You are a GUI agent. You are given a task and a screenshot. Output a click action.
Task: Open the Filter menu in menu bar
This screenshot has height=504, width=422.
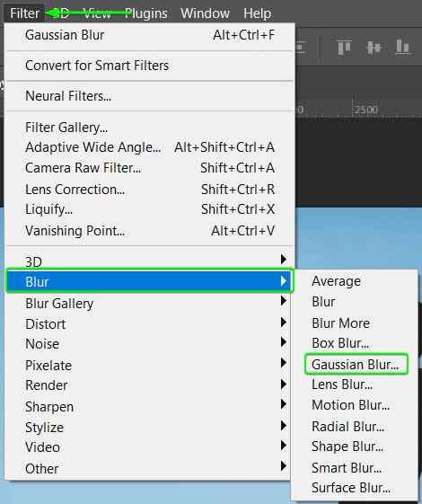tap(24, 13)
